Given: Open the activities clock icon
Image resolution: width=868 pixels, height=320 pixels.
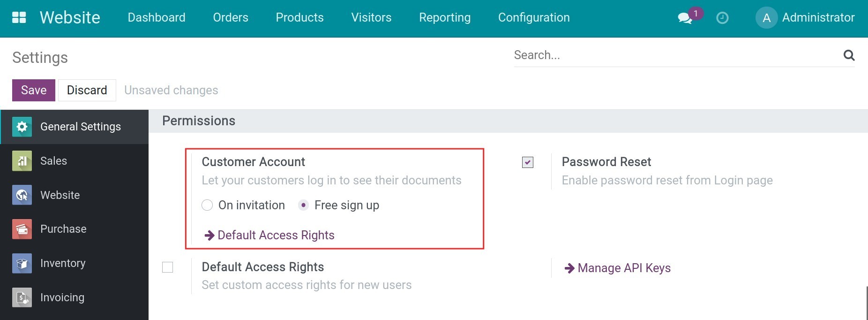Looking at the screenshot, I should (722, 18).
